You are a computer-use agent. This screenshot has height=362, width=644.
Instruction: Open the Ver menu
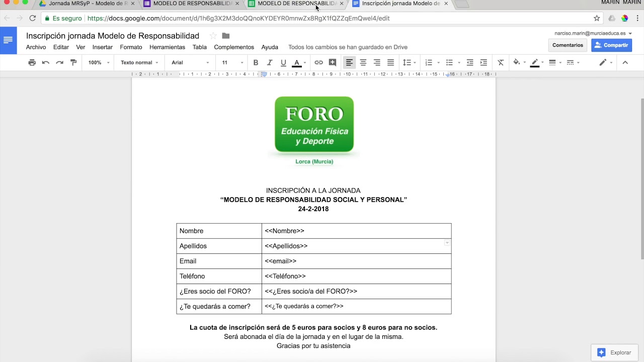pyautogui.click(x=80, y=47)
